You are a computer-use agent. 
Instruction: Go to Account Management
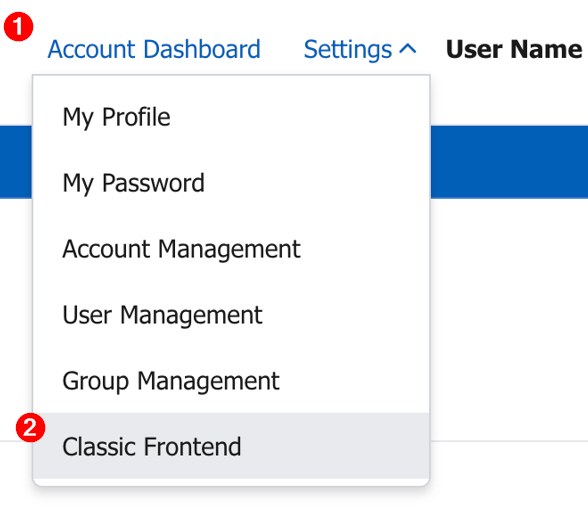[x=231, y=249]
